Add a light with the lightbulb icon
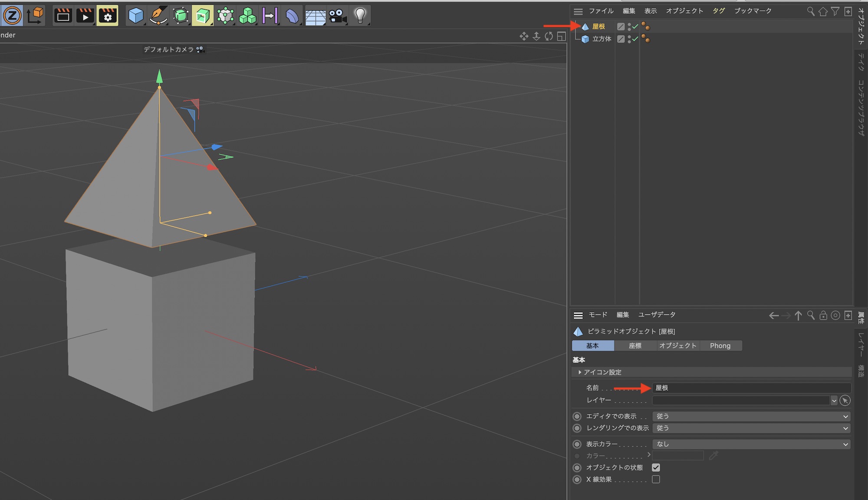This screenshot has height=500, width=868. [x=360, y=16]
